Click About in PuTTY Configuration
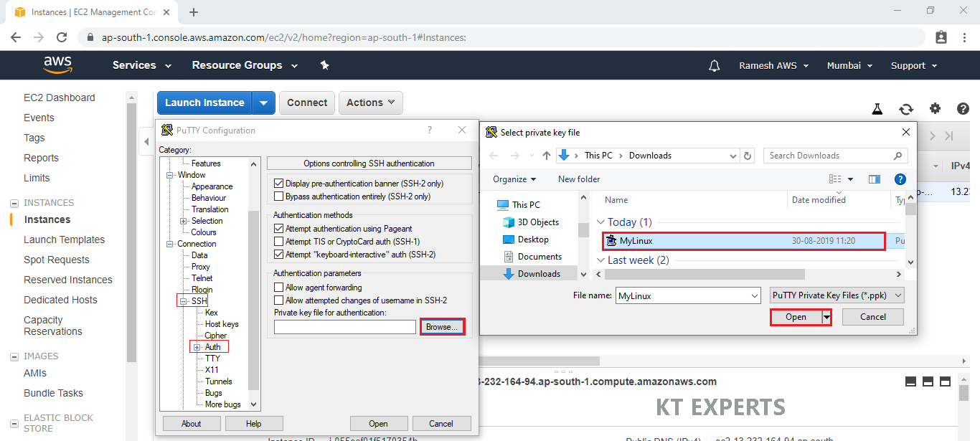This screenshot has width=980, height=441. [x=192, y=423]
